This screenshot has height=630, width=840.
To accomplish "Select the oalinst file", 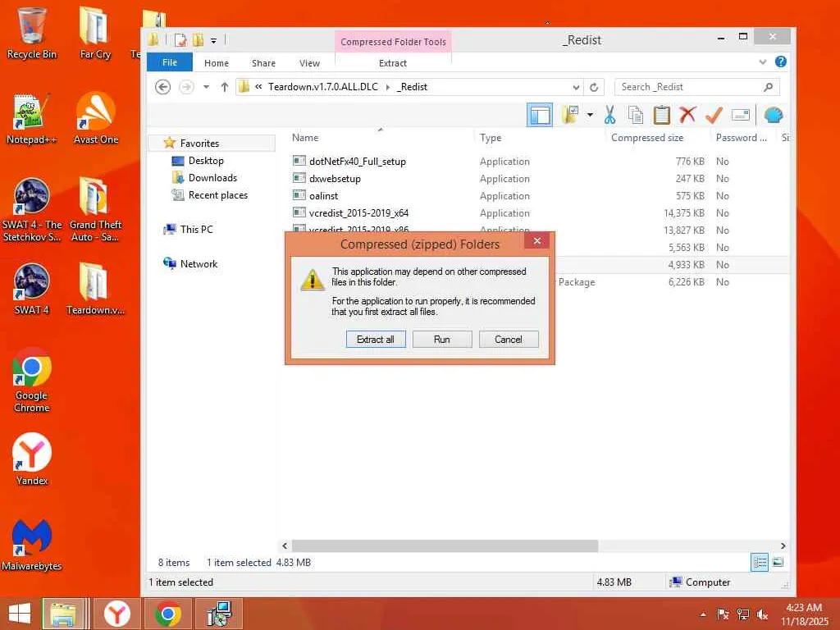I will pos(323,195).
